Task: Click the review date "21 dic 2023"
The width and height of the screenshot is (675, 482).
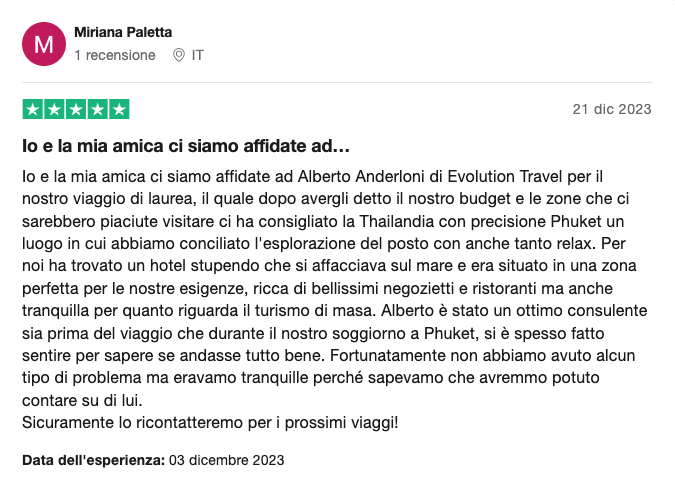Action: click(612, 109)
